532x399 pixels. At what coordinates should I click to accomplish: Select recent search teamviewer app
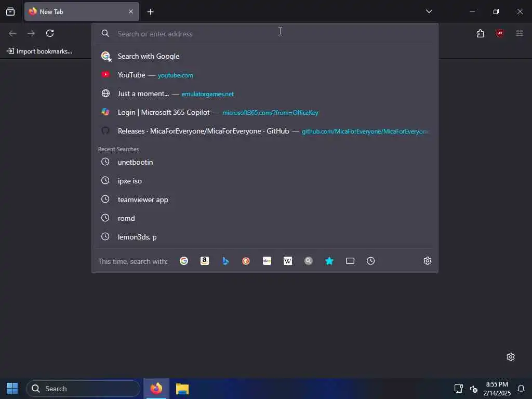pos(264,199)
